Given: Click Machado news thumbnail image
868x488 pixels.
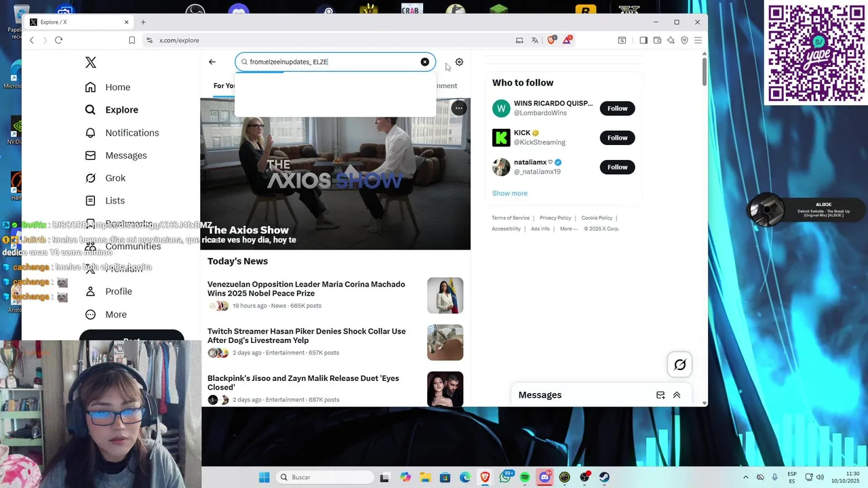Looking at the screenshot, I should pyautogui.click(x=445, y=296).
